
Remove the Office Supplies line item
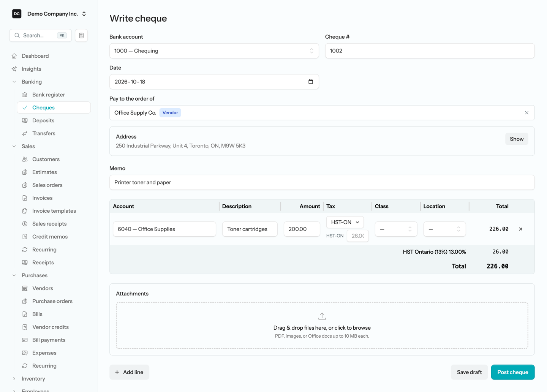520,229
